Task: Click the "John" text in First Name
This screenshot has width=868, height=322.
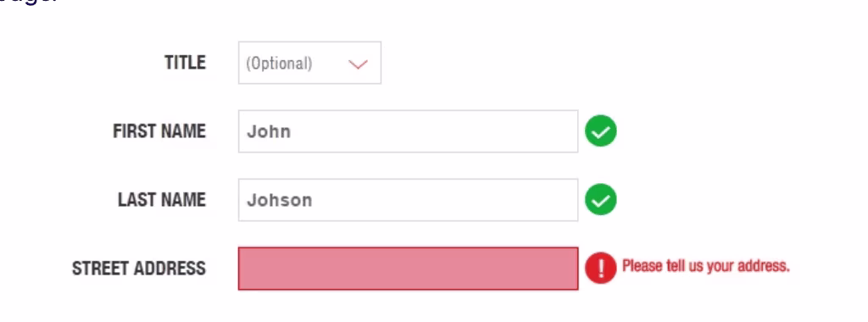Action: click(269, 131)
